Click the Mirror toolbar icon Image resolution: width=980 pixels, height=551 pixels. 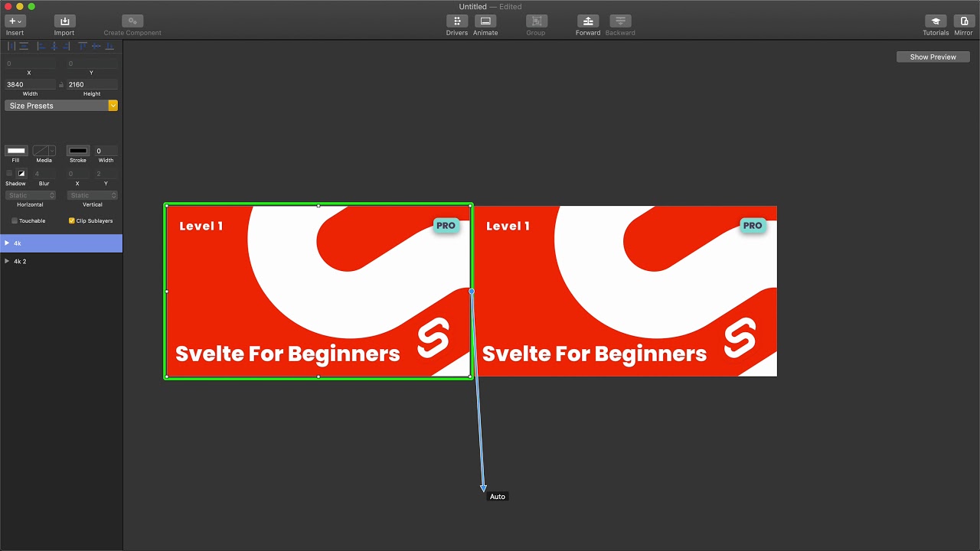click(x=963, y=21)
